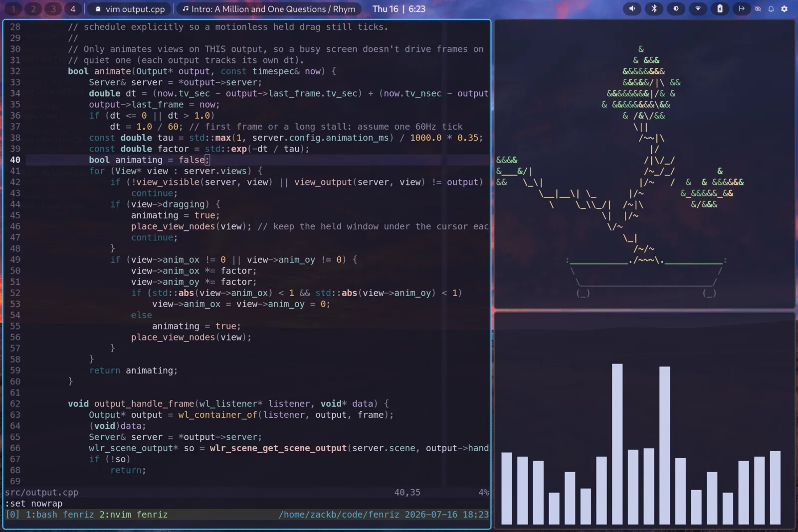Open the brightness control icon
The width and height of the screenshot is (798, 532).
click(676, 8)
